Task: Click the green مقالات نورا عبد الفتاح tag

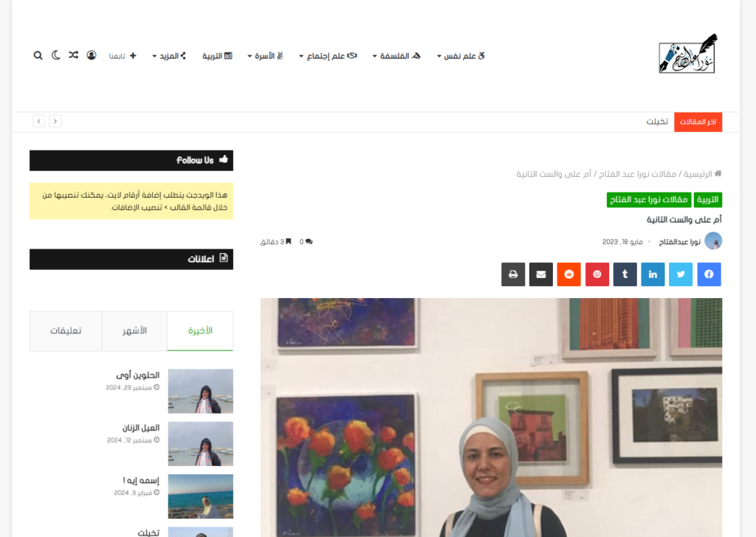Action: [648, 199]
